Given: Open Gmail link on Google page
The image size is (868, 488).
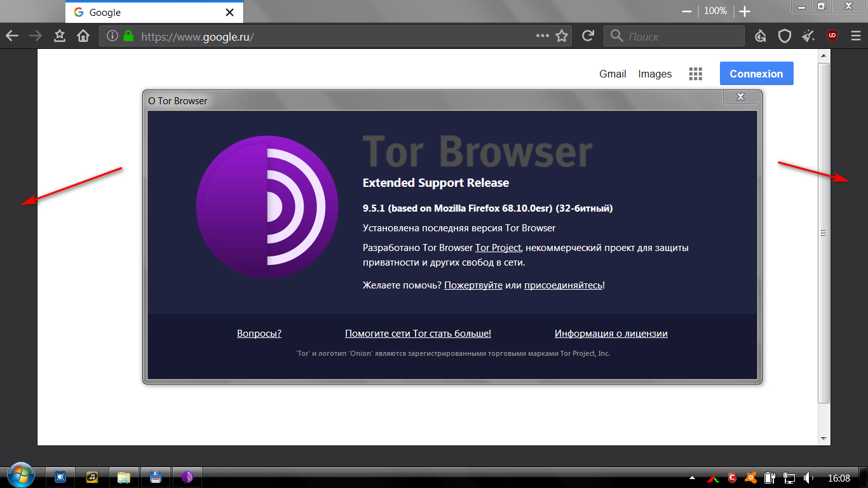Looking at the screenshot, I should tap(613, 74).
